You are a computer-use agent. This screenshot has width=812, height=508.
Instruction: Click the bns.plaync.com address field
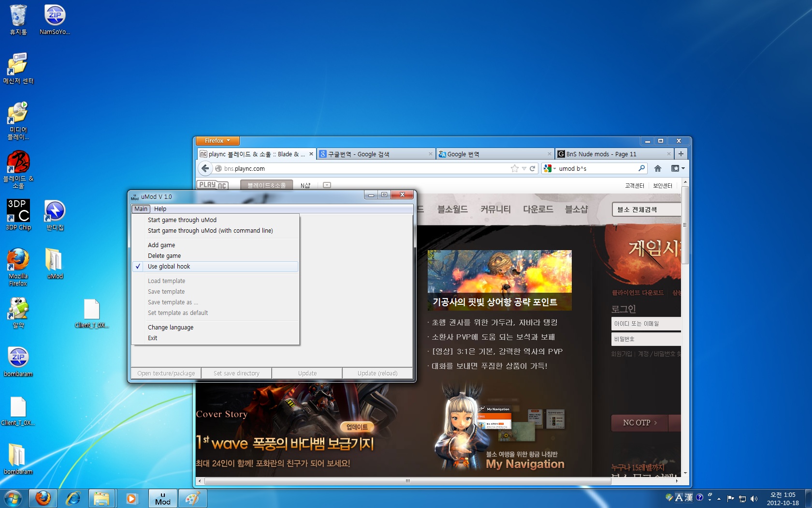pos(362,168)
